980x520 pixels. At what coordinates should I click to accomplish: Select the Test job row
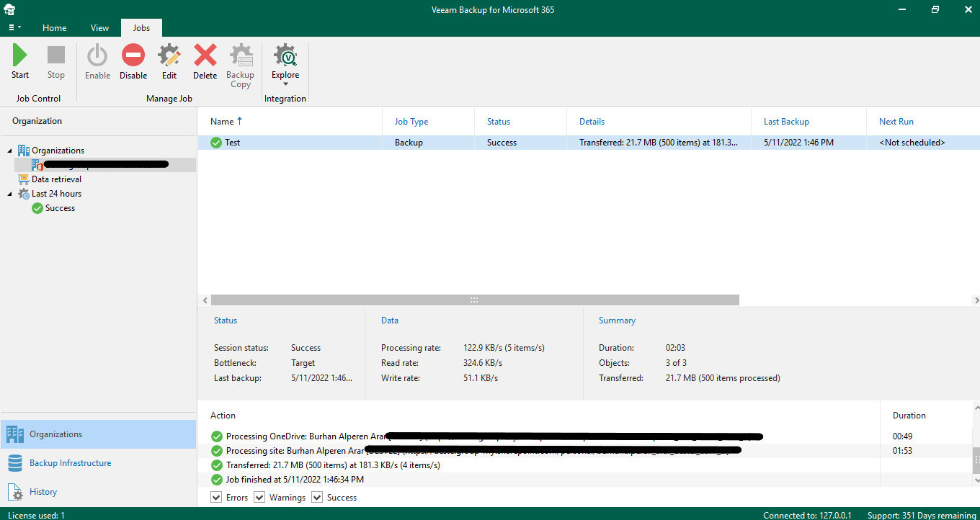coord(589,143)
